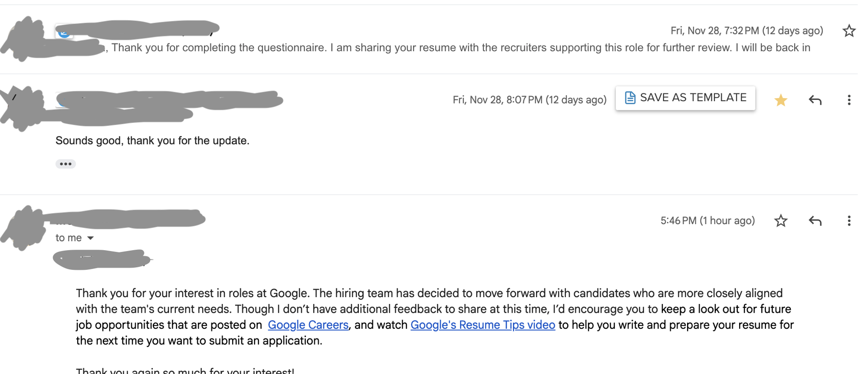Viewport: 868px width, 374px height.
Task: Click the template document icon
Action: 630,98
